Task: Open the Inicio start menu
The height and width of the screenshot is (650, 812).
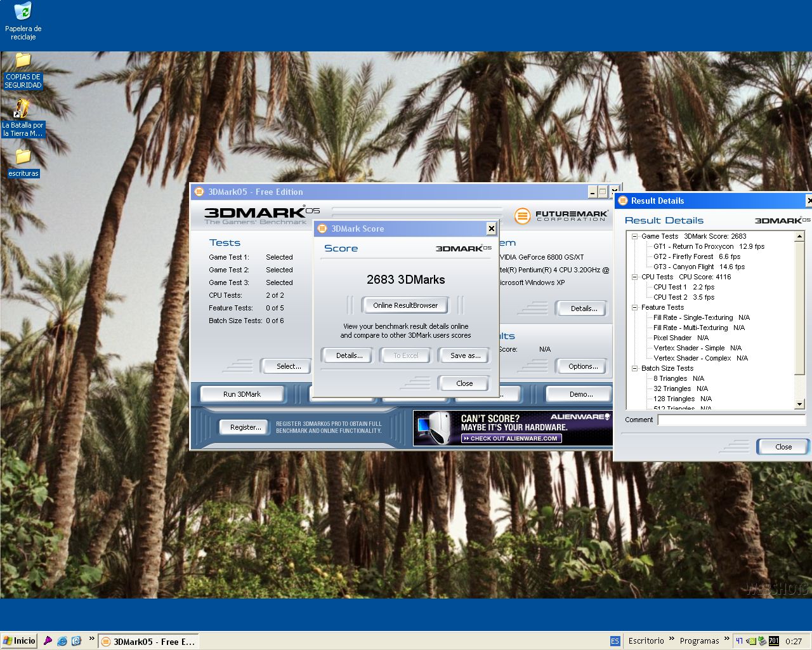Action: coord(19,641)
